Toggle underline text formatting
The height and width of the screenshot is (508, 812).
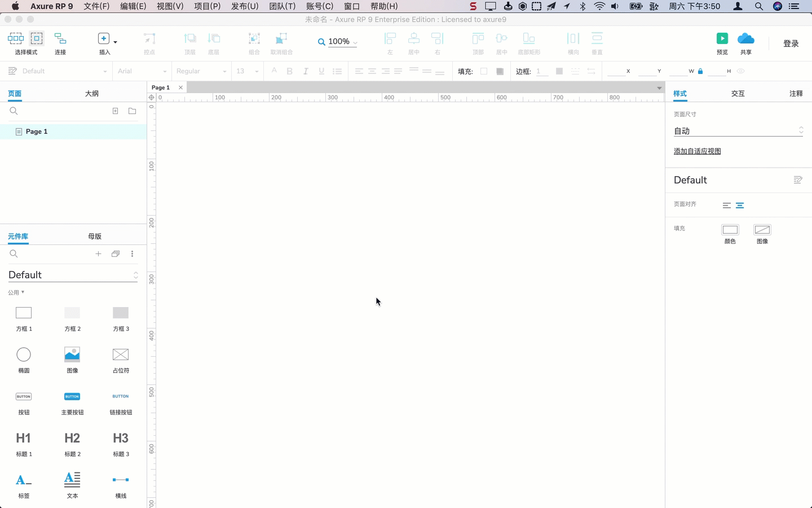point(321,71)
